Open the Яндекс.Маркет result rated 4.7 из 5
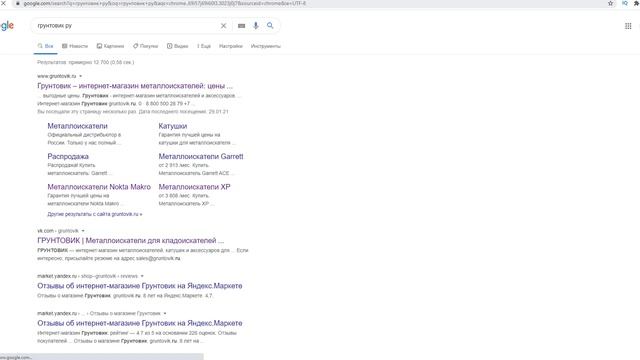640x360 pixels. point(140,323)
